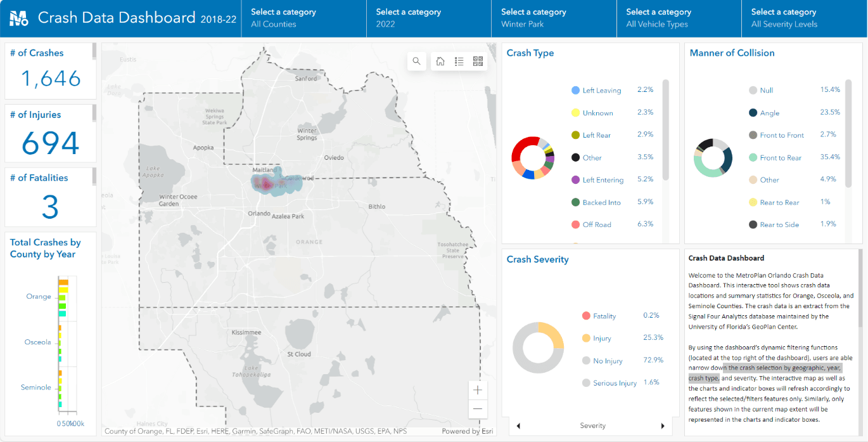Click the Powered by Esri link

[466, 431]
